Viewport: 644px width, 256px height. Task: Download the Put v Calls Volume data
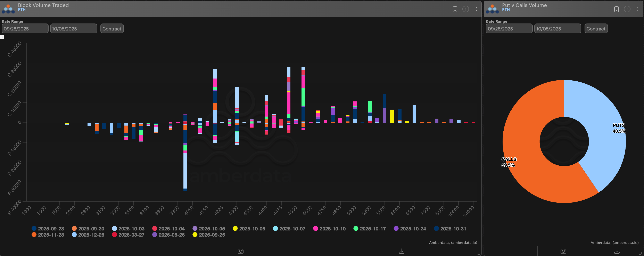(x=617, y=251)
